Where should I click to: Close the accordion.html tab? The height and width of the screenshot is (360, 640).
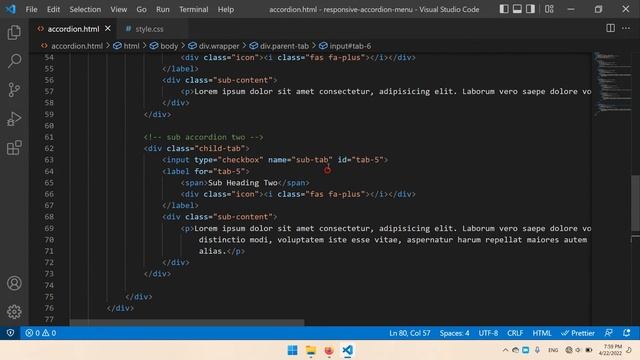click(108, 29)
